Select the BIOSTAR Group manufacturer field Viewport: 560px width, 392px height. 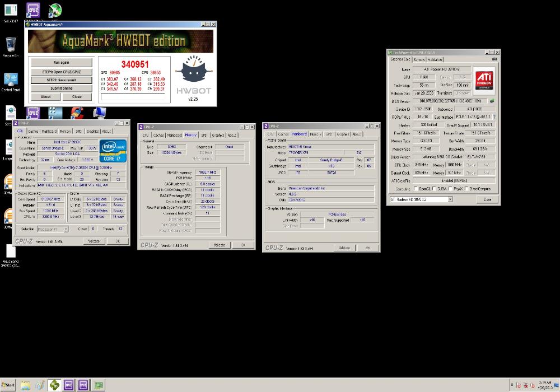point(331,146)
